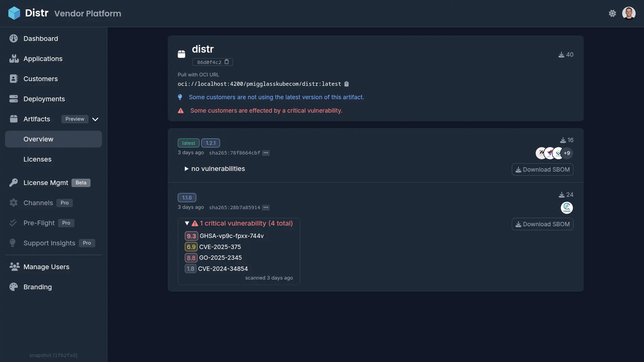Click the Branding sidebar icon
The image size is (644, 362).
coord(13,287)
